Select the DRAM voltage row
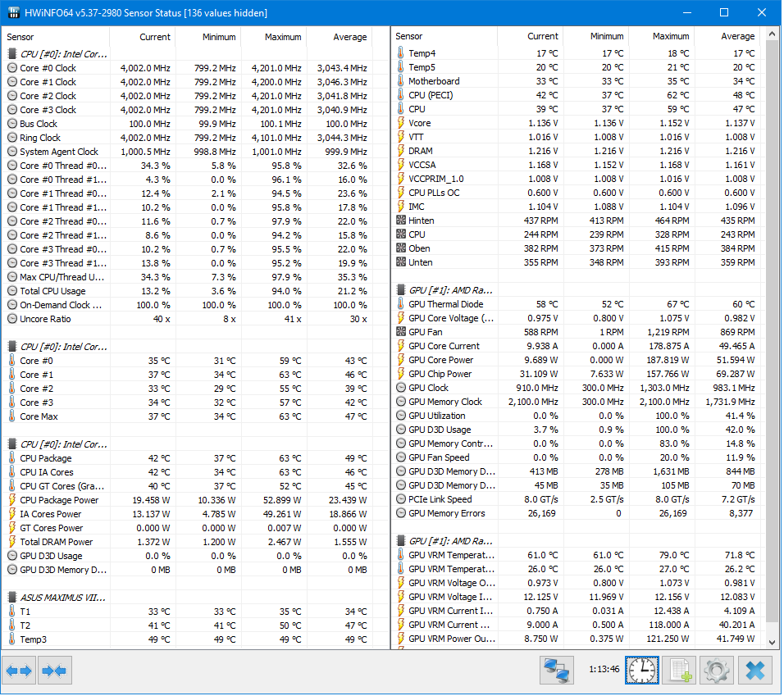Image resolution: width=784 pixels, height=696 pixels. tap(576, 151)
